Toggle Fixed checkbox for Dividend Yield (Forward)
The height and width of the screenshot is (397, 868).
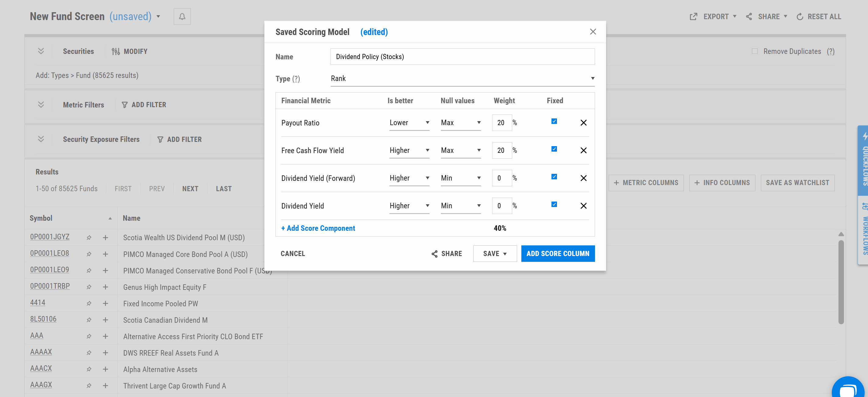[554, 177]
